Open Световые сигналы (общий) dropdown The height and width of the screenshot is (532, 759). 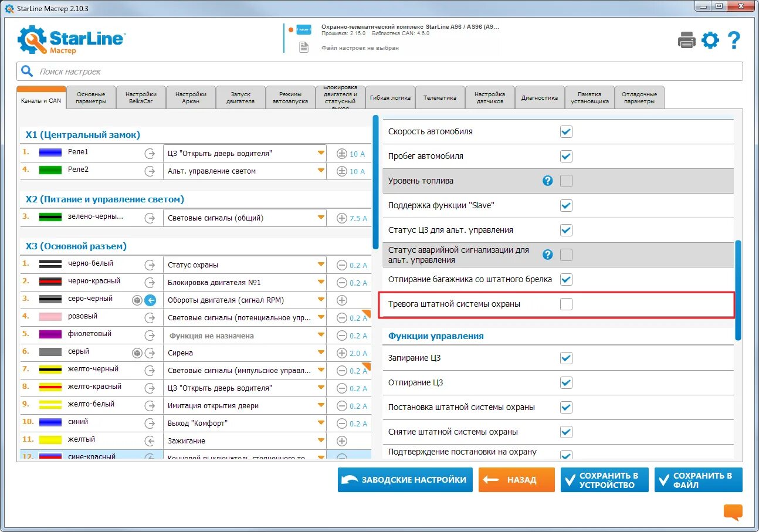[x=245, y=218]
